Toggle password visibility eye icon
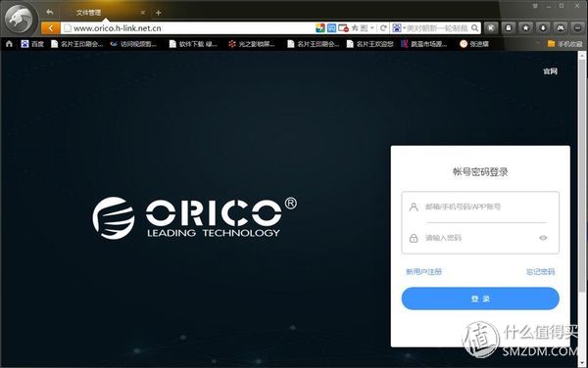This screenshot has height=368, width=588. pyautogui.click(x=543, y=238)
